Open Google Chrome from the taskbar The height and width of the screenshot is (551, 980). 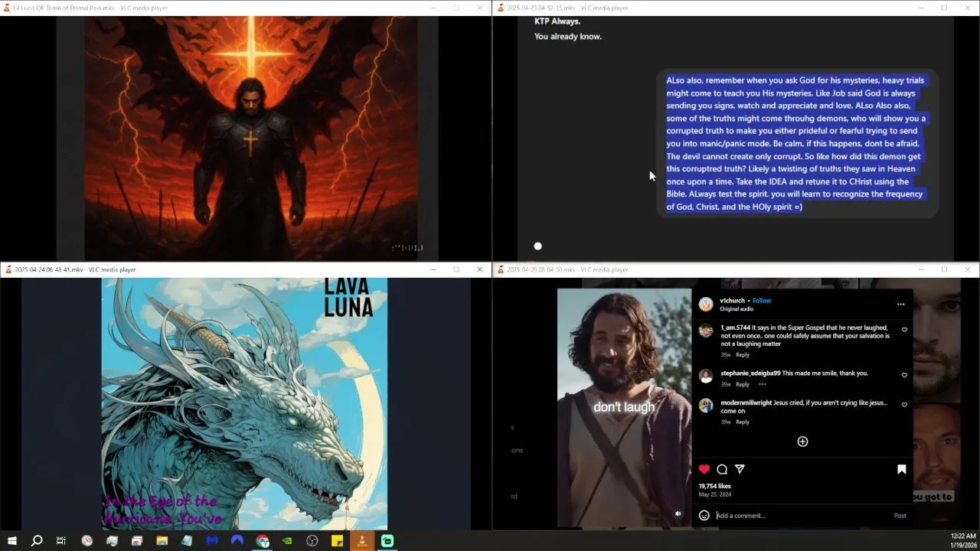tap(263, 541)
